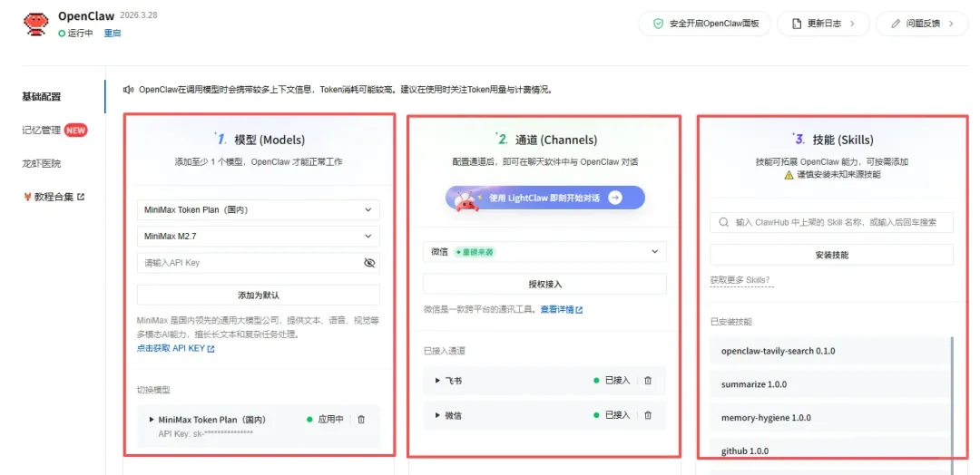Select the 基础配置 sidebar tab
Image resolution: width=980 pixels, height=475 pixels.
point(41,97)
